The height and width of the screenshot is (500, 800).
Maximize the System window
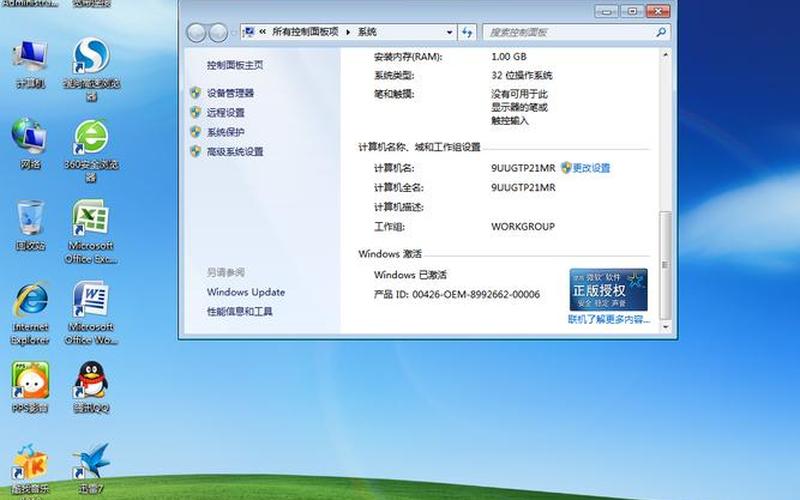pyautogui.click(x=632, y=11)
